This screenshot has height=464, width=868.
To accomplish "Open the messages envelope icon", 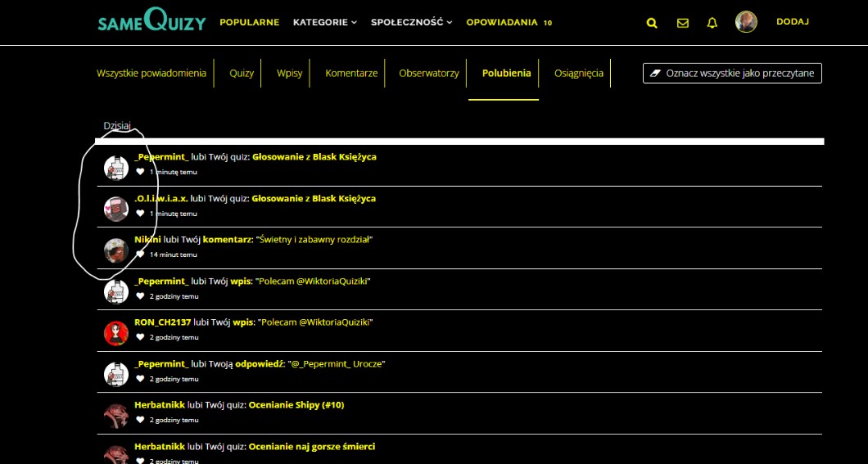I will coord(682,23).
